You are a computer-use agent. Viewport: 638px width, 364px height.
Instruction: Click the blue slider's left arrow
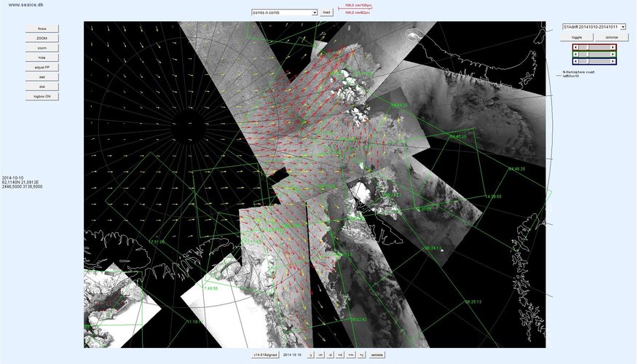click(x=576, y=61)
